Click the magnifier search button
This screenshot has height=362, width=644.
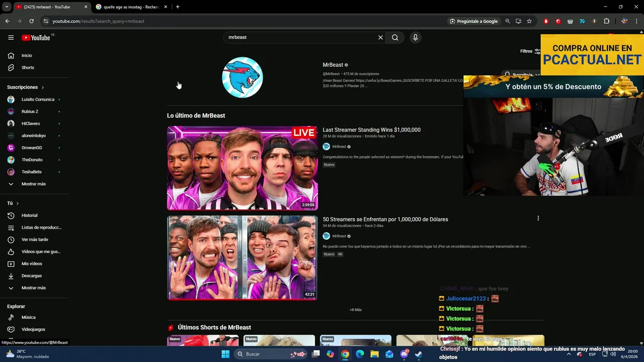click(395, 37)
